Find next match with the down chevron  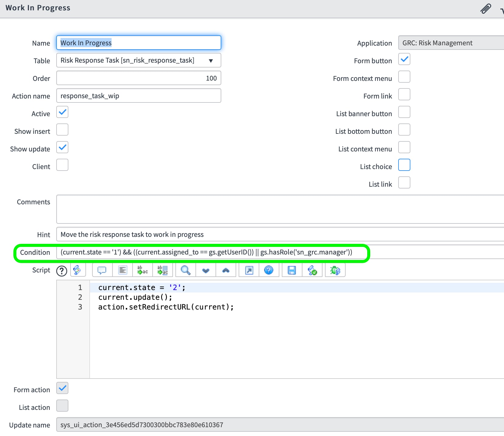pos(205,270)
